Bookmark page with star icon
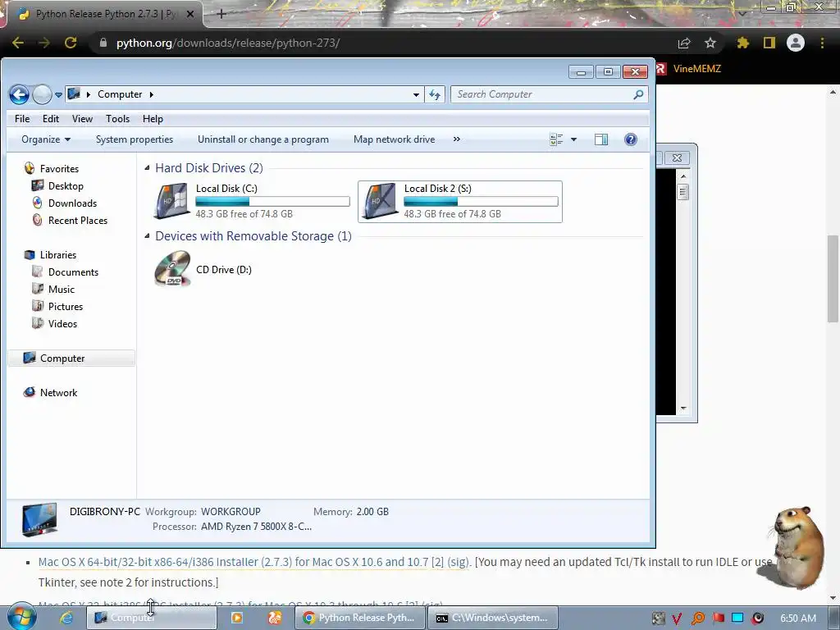Viewport: 840px width, 630px height. [710, 43]
